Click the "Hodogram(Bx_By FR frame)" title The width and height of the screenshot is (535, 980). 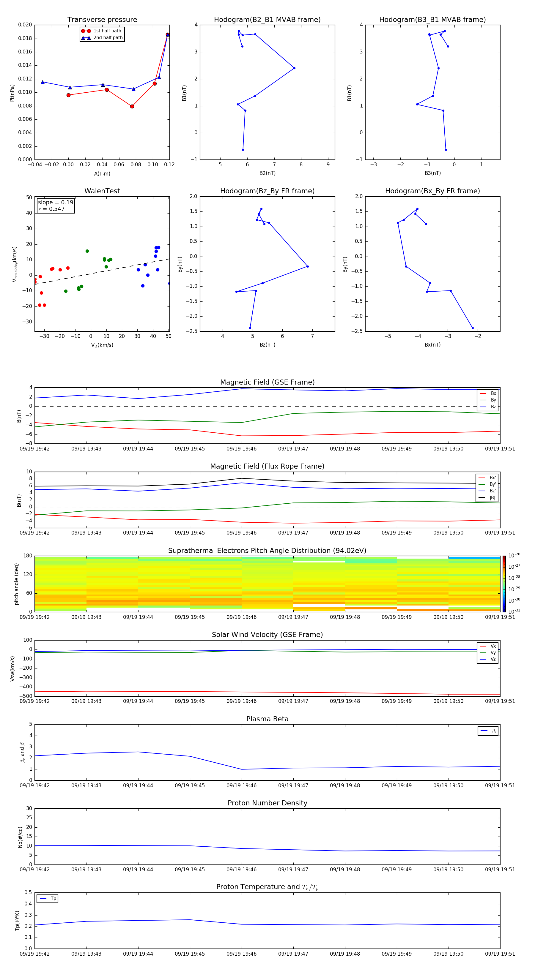click(x=432, y=191)
